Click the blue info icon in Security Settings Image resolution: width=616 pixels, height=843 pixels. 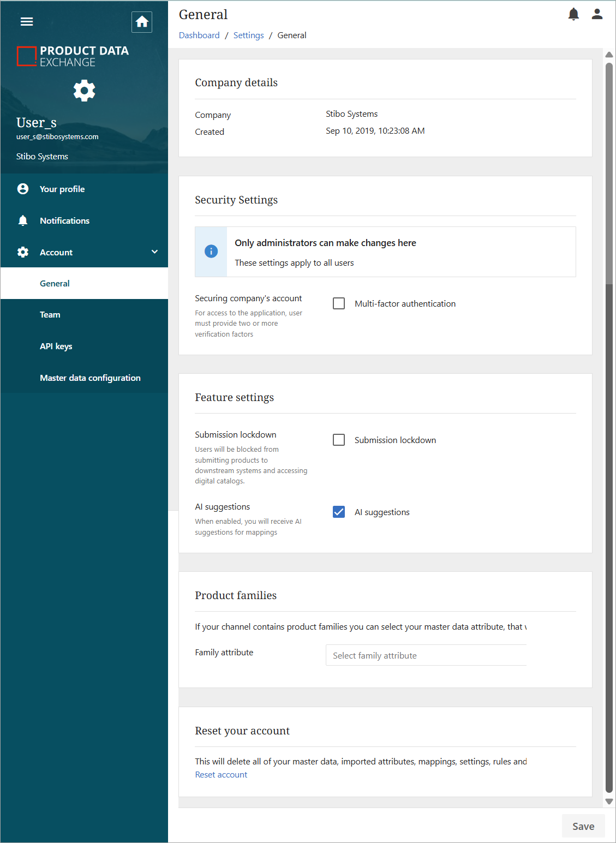pos(211,251)
